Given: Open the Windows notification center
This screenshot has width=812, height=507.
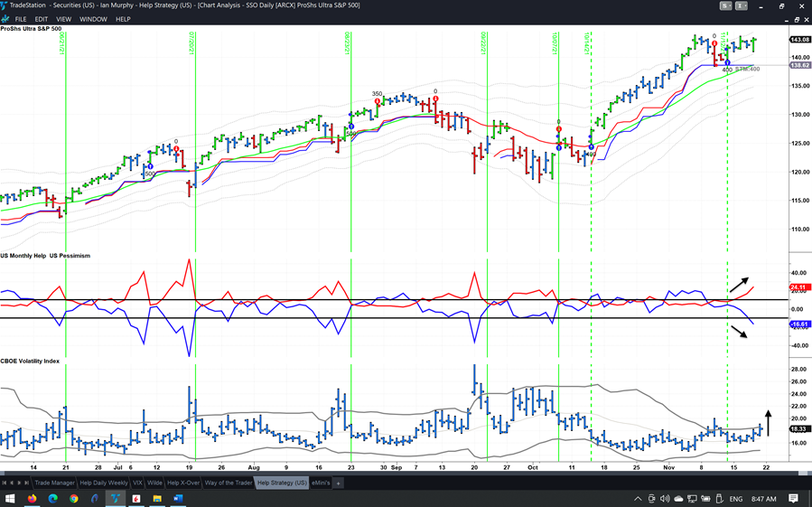Looking at the screenshot, I should coord(793,499).
